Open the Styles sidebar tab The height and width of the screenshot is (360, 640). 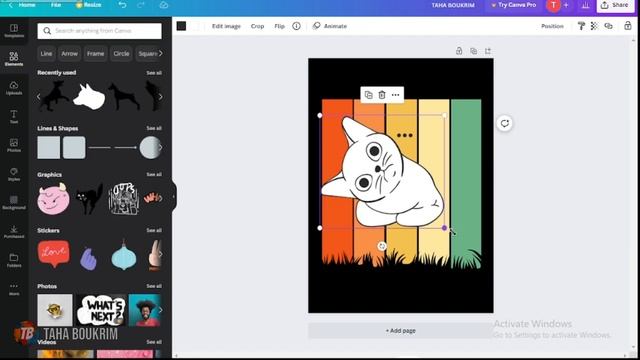(14, 174)
